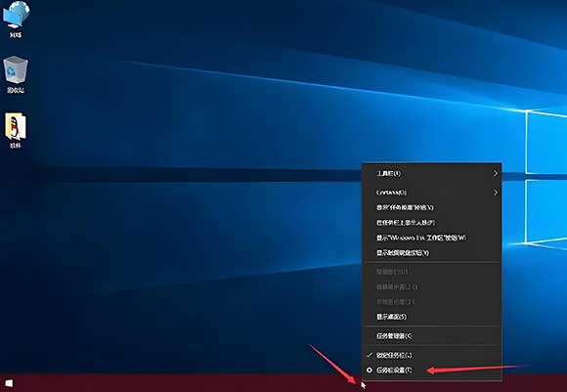Toggle 在任务栏上显示人脉 menu entry

click(x=432, y=223)
